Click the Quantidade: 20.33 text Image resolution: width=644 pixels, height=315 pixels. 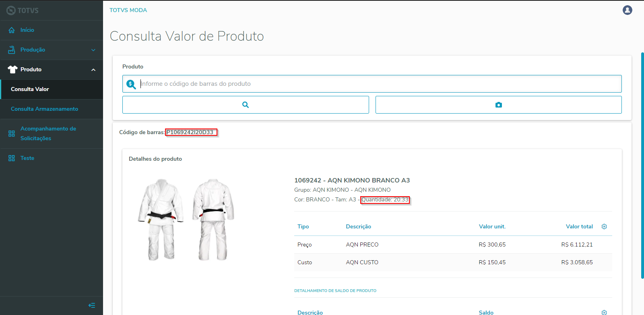[x=385, y=200]
